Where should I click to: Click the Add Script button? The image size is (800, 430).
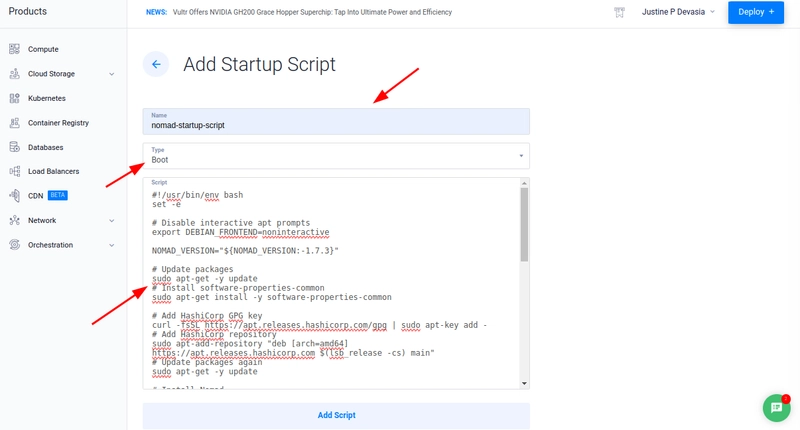[336, 415]
